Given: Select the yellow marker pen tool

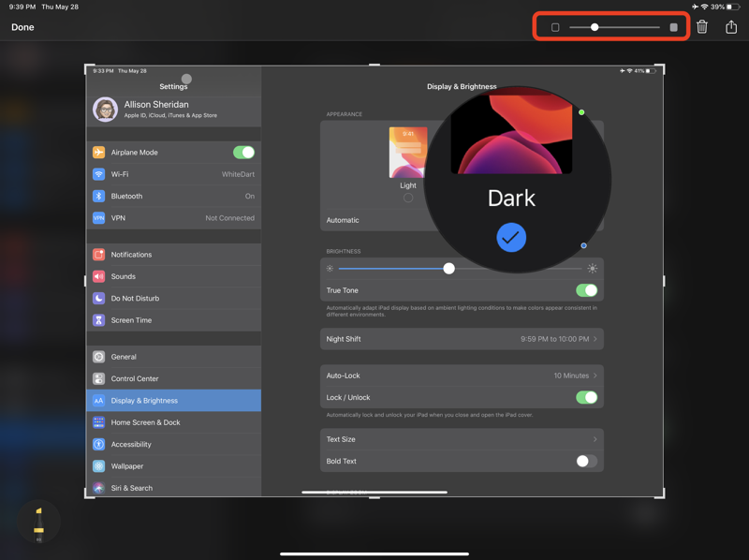Looking at the screenshot, I should (38, 524).
